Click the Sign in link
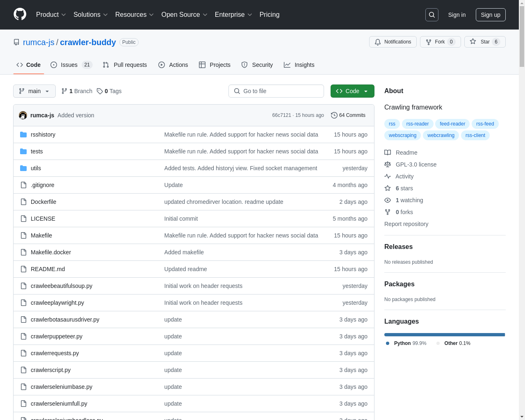The image size is (525, 420). pyautogui.click(x=457, y=15)
